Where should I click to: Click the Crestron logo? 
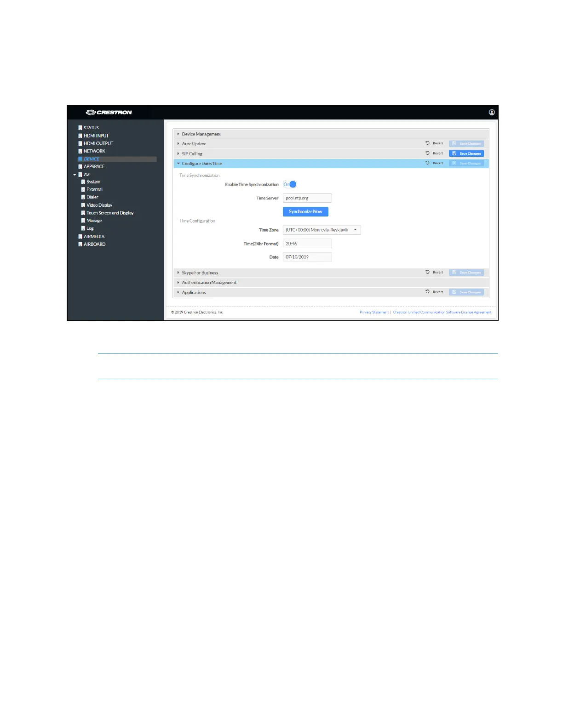tap(109, 112)
